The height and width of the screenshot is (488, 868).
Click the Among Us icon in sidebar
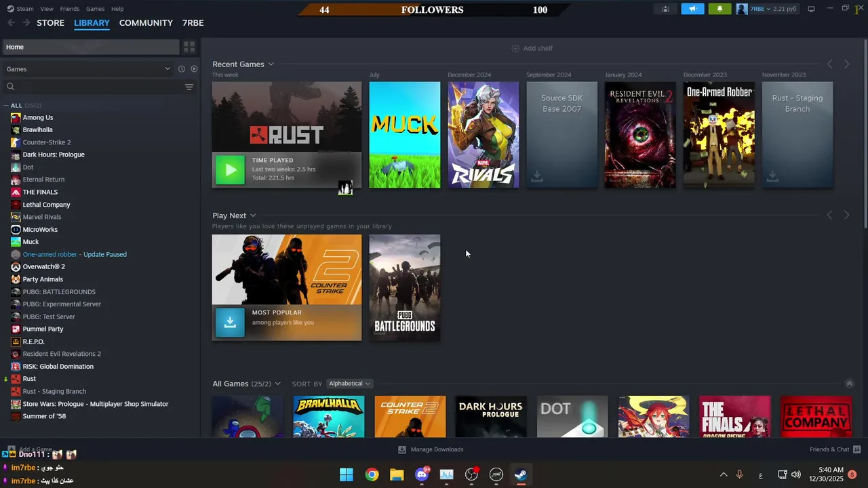tap(16, 117)
